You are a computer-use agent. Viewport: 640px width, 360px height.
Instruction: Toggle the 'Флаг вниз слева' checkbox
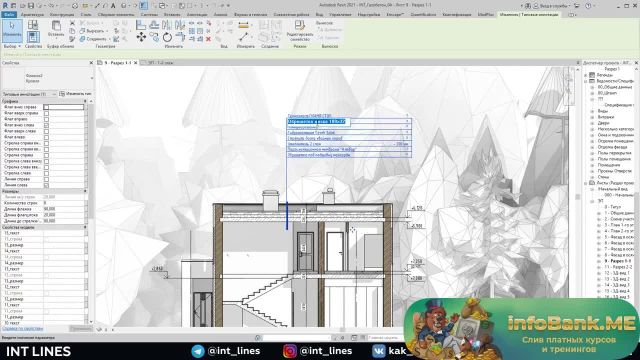[x=46, y=125]
